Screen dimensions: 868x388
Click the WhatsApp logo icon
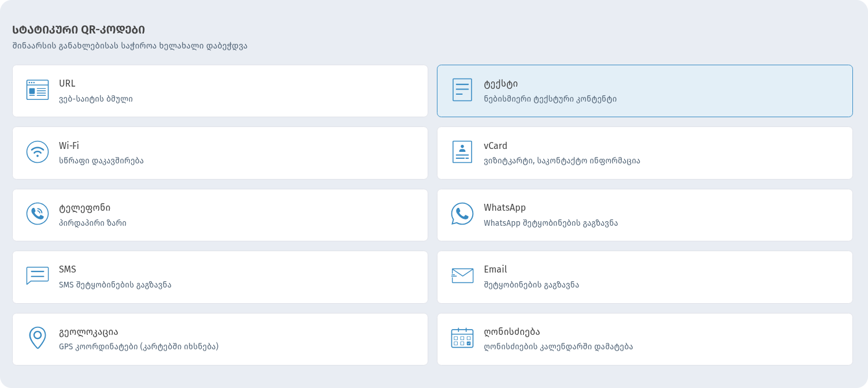click(462, 214)
